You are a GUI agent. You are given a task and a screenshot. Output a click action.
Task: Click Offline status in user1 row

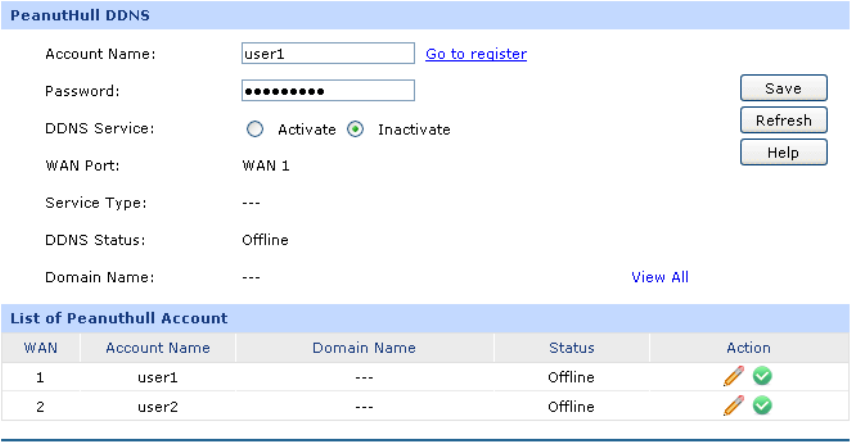571,377
